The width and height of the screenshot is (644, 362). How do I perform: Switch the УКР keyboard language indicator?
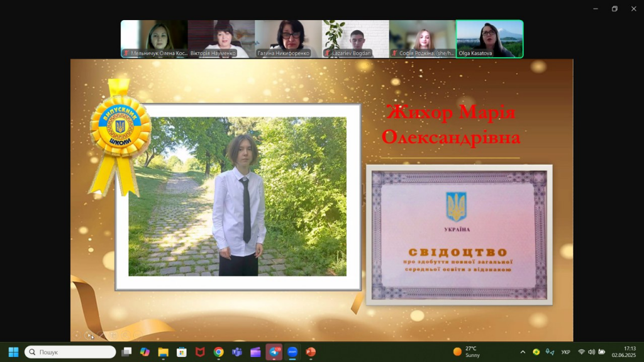click(x=565, y=352)
